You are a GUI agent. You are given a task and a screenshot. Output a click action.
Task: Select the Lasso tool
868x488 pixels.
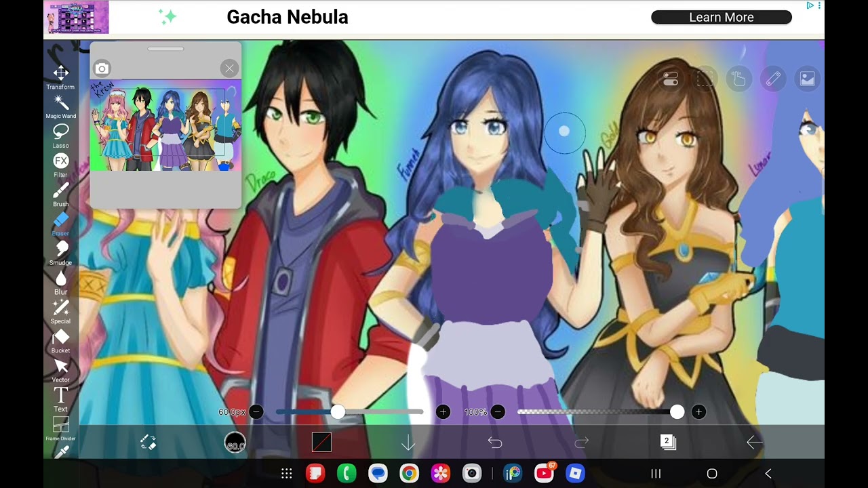[x=60, y=136]
